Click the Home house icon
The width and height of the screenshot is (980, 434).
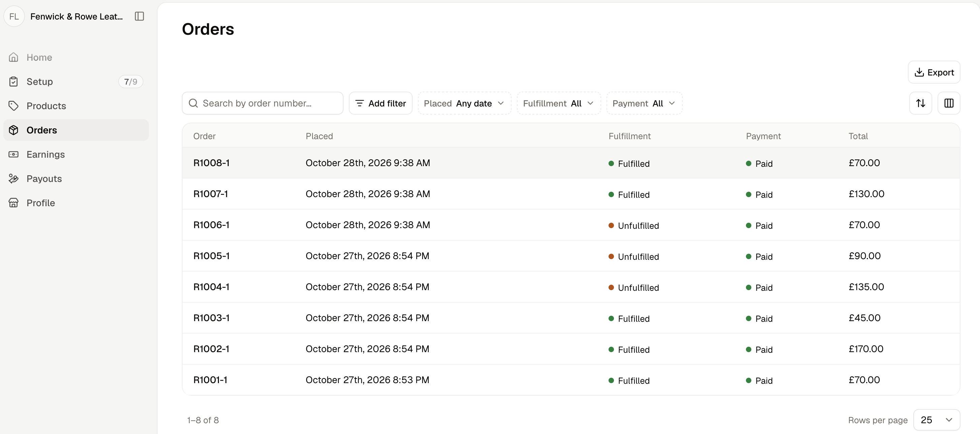point(14,57)
